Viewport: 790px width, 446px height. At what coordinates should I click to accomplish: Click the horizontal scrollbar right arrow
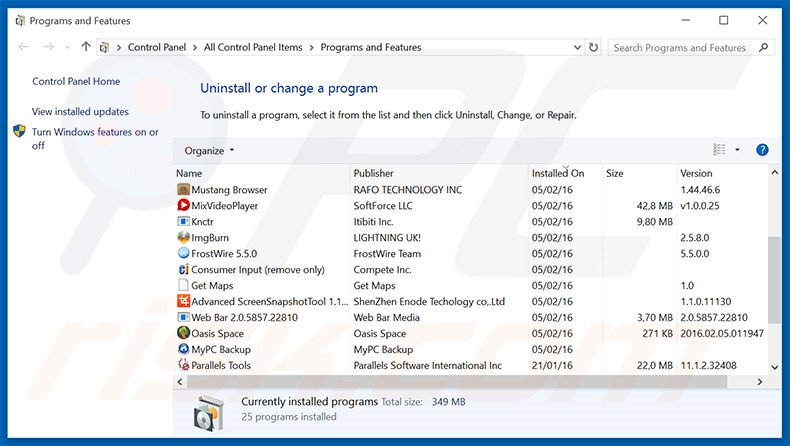[760, 381]
